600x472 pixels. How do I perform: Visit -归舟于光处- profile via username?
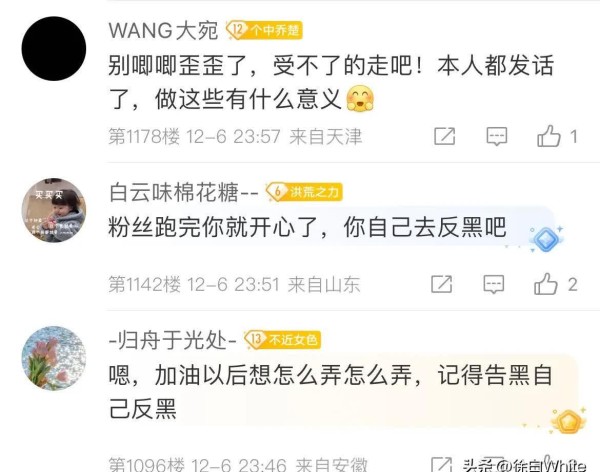173,340
